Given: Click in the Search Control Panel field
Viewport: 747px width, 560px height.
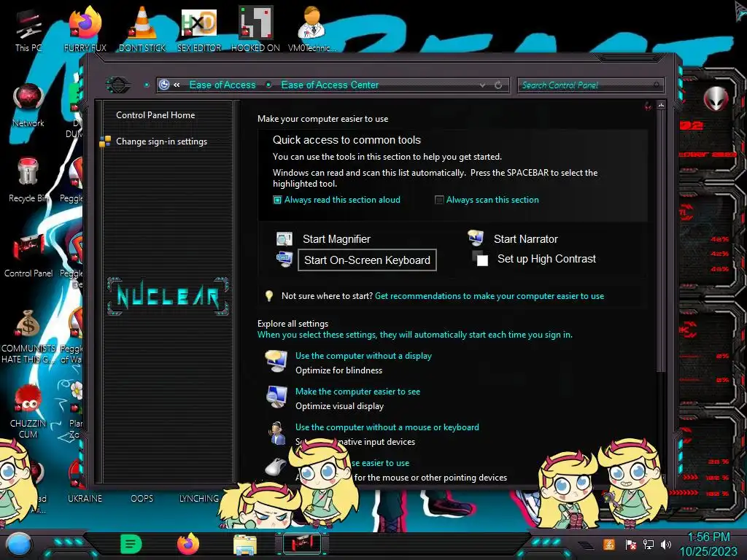Looking at the screenshot, I should (x=589, y=85).
